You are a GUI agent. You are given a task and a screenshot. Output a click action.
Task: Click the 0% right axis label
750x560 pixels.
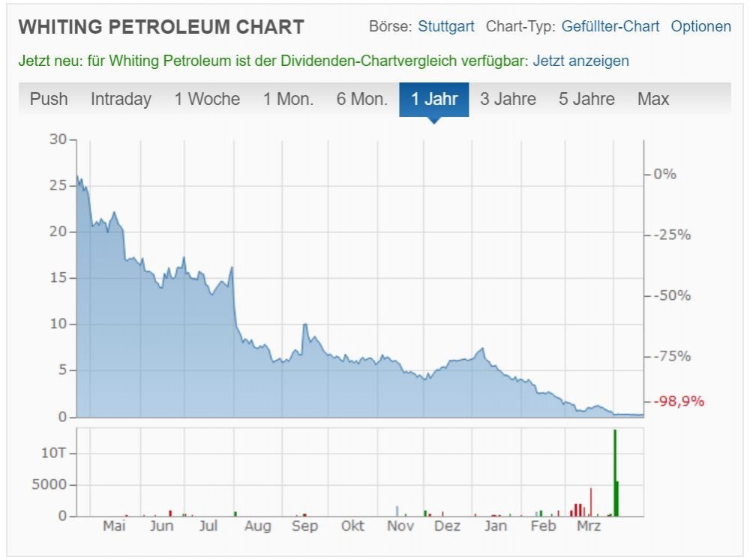click(664, 174)
